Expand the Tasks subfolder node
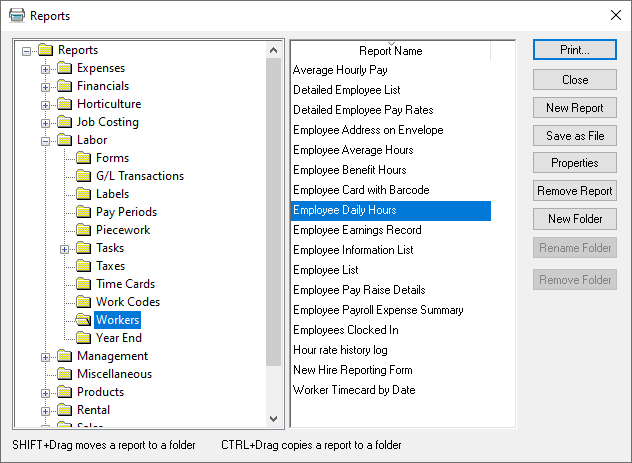 click(x=64, y=248)
